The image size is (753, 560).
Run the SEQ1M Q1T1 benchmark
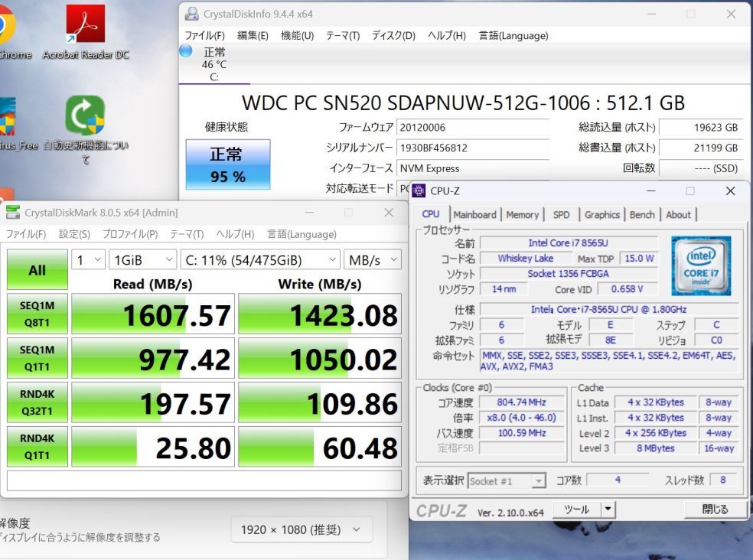[37, 358]
